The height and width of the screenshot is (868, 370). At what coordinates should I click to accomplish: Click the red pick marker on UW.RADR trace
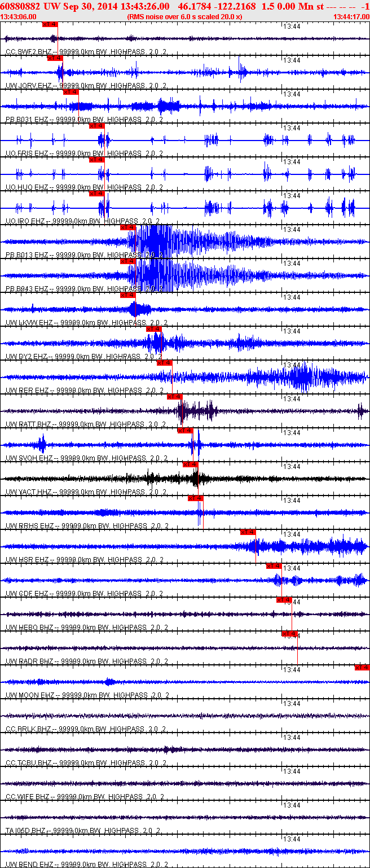pos(289,634)
